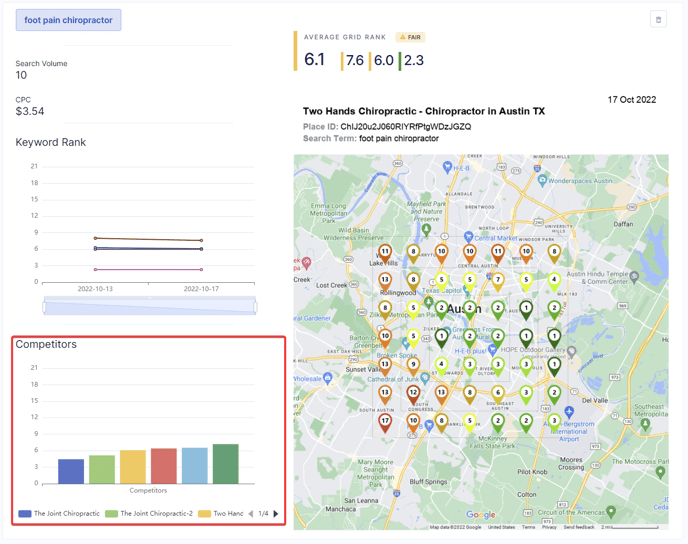
Task: Go to next competitors legend page
Action: 276,514
